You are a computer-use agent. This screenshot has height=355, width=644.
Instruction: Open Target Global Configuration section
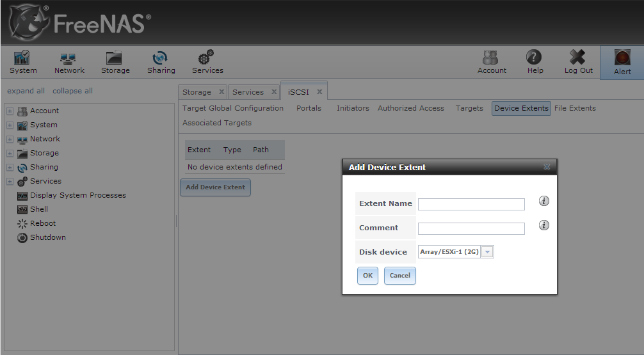tap(233, 108)
